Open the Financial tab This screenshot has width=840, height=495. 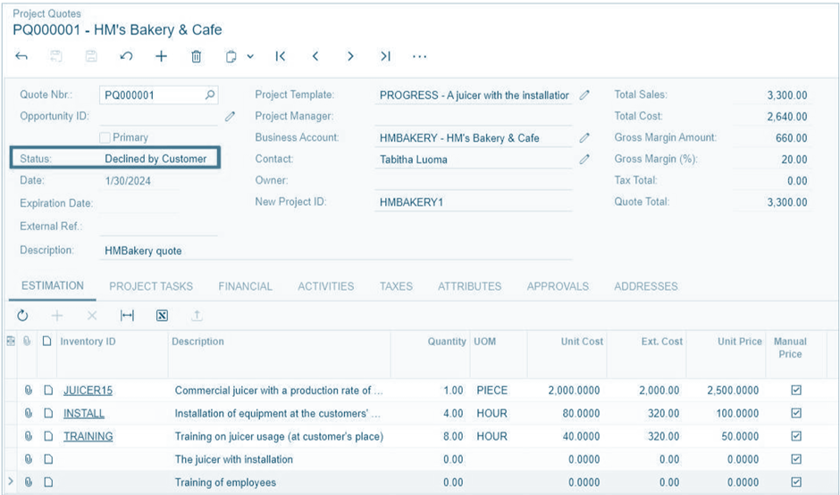point(245,287)
